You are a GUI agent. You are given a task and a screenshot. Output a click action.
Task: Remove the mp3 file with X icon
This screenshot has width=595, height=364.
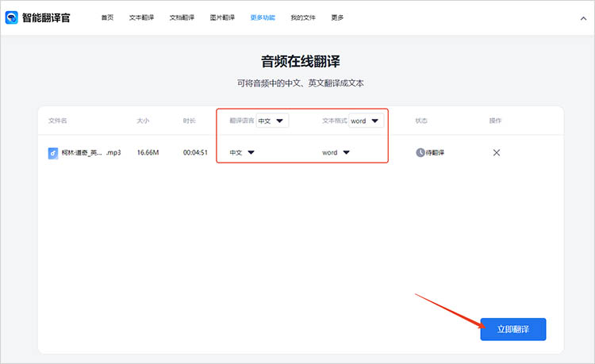coord(497,152)
